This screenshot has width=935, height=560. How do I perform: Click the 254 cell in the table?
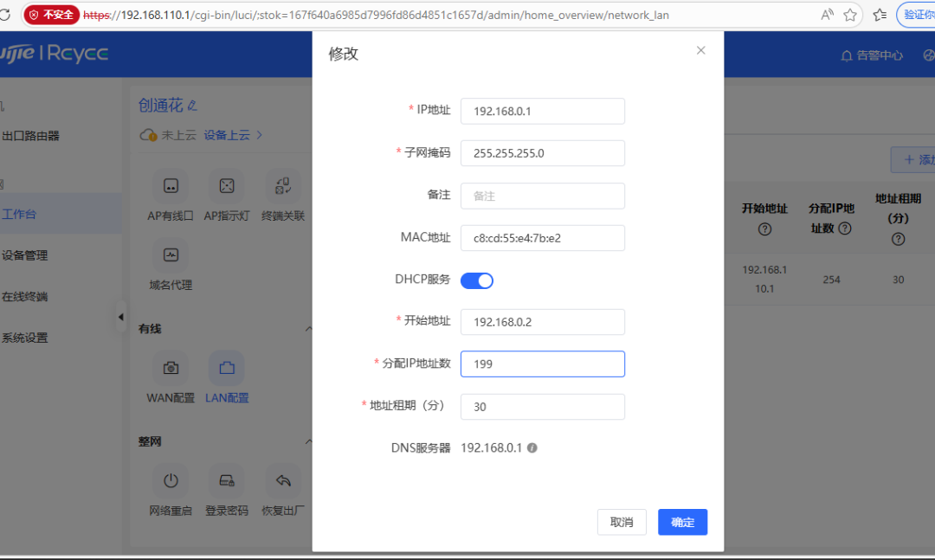tap(831, 280)
